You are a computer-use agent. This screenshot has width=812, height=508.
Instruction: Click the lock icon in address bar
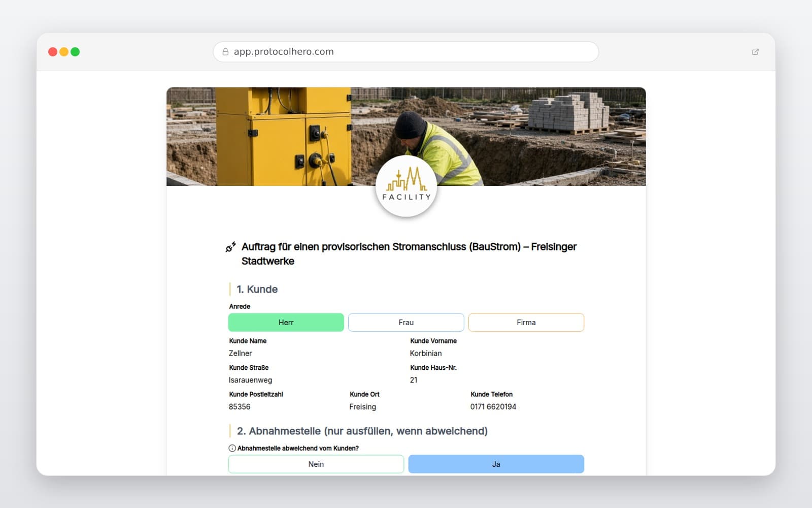point(225,52)
